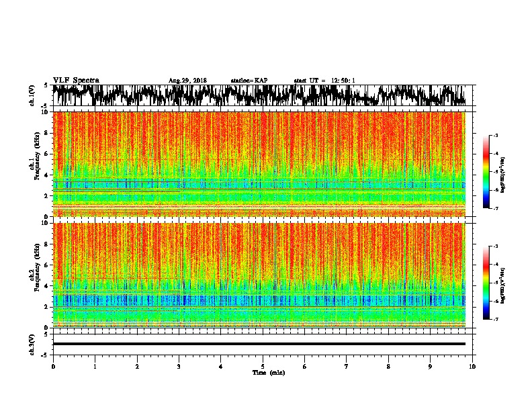Click time axis tick label "8"
Viewport: 532px width, 411px height.
(388, 367)
